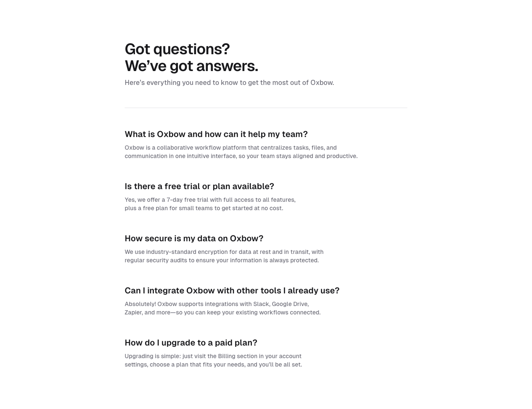Select the free trial or plan question
Image resolution: width=532 pixels, height=409 pixels.
point(199,186)
